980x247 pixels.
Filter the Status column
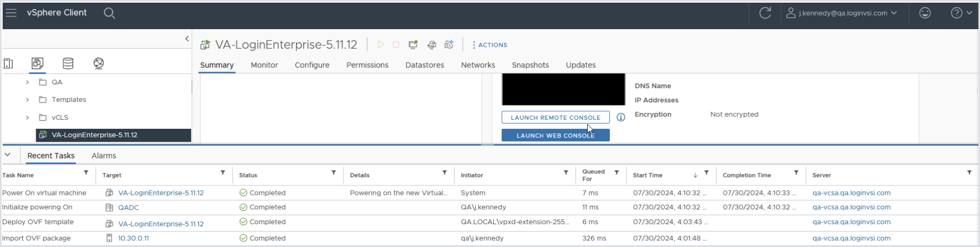(x=333, y=173)
